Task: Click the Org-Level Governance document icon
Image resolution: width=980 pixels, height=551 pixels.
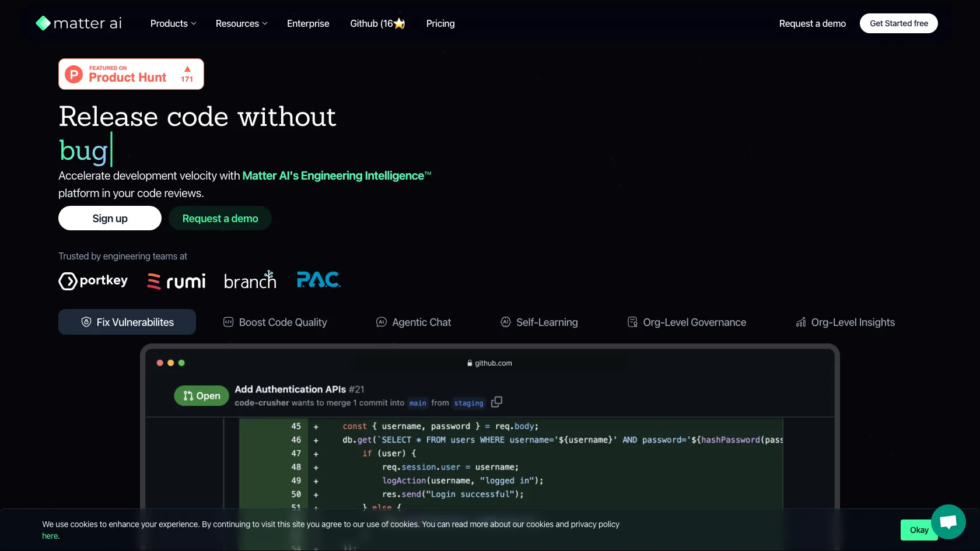Action: click(632, 322)
